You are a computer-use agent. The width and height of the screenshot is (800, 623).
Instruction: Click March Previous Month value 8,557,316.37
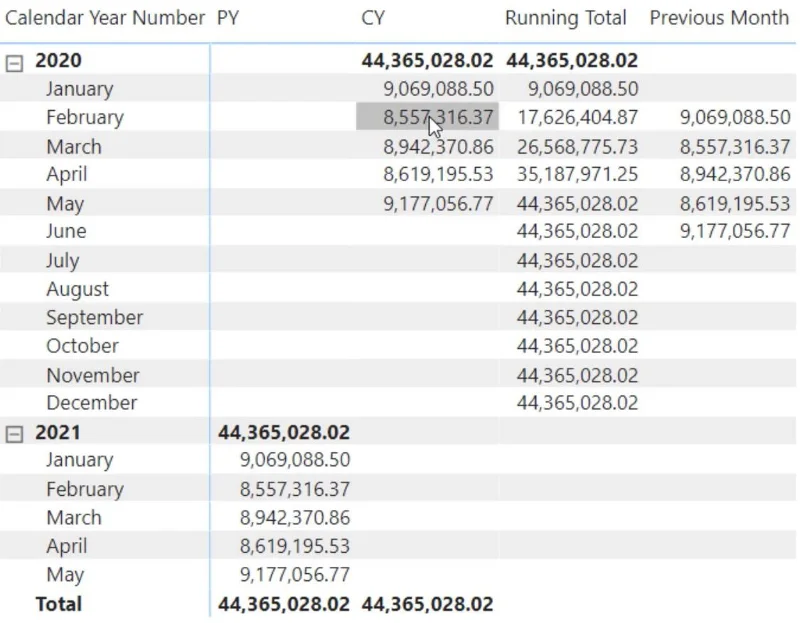[x=735, y=147]
